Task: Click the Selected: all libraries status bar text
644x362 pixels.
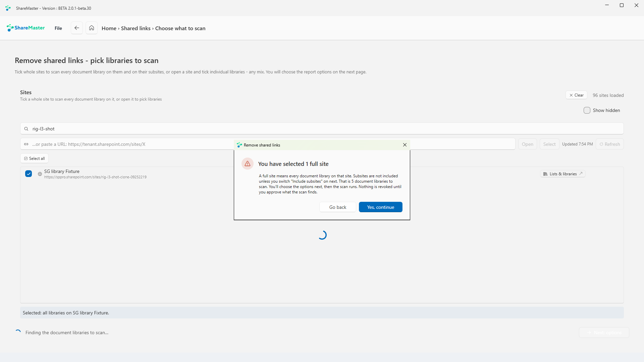Action: coord(66,313)
